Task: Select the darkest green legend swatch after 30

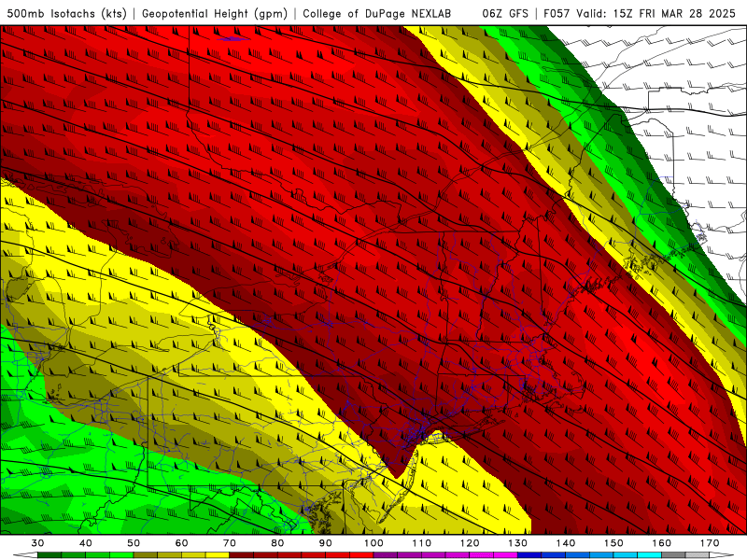Action: pos(49,554)
